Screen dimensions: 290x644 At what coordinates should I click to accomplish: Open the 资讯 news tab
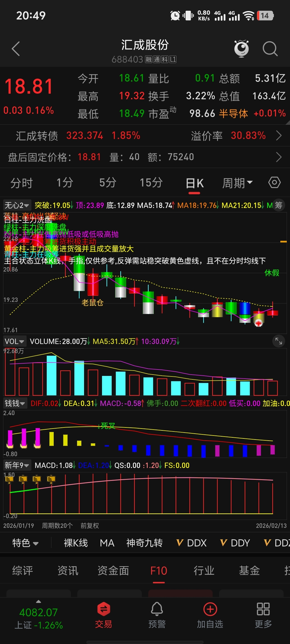click(68, 570)
